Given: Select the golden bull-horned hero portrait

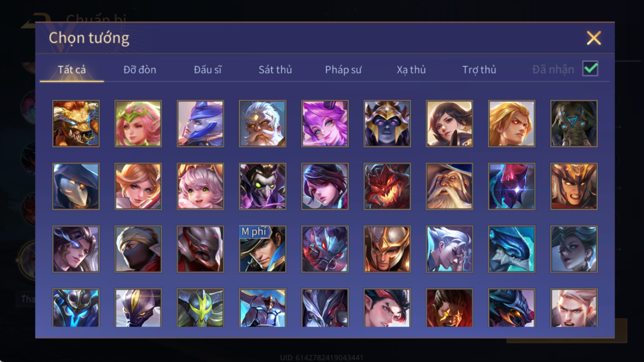Looking at the screenshot, I should 76,124.
